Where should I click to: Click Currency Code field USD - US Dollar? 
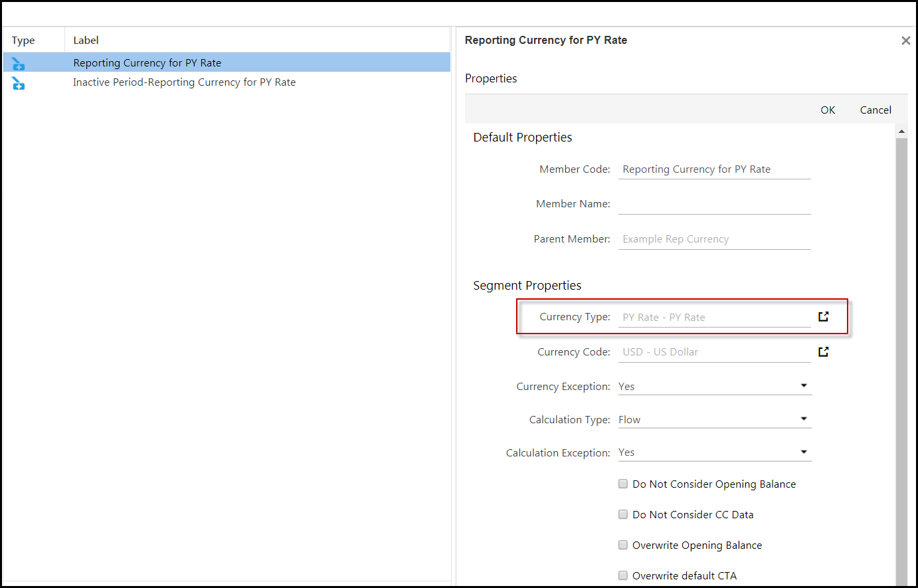(x=715, y=352)
